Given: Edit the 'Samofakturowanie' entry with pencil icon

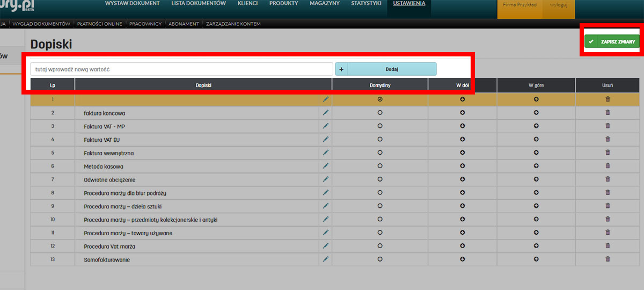Looking at the screenshot, I should point(325,259).
